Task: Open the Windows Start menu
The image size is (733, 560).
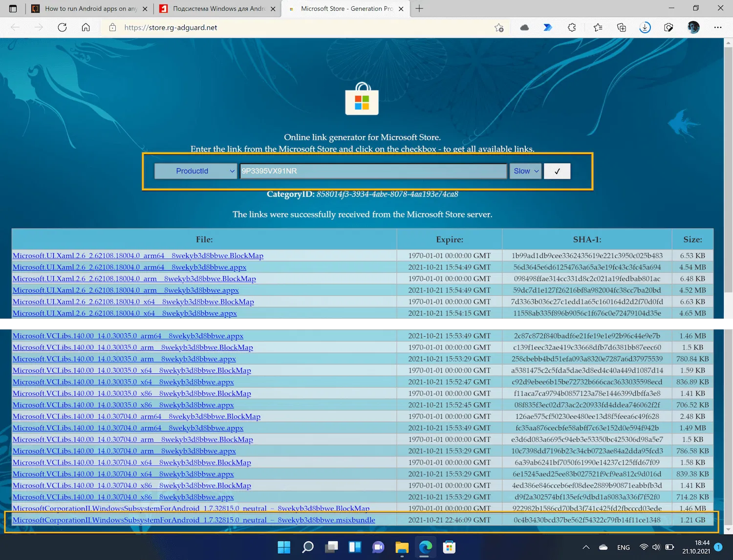Action: pyautogui.click(x=284, y=547)
